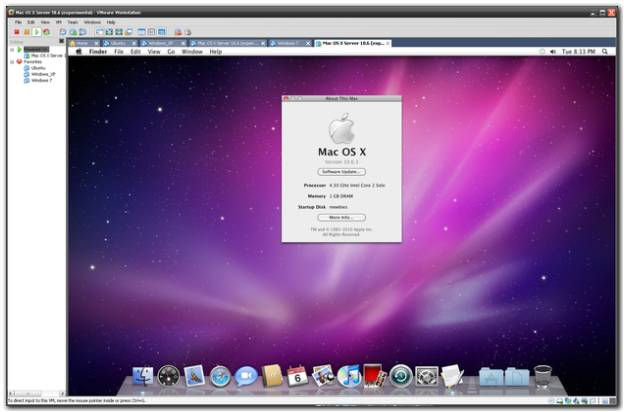This screenshot has height=412, width=624.
Task: Open Time Machine from the dock
Action: 401,376
